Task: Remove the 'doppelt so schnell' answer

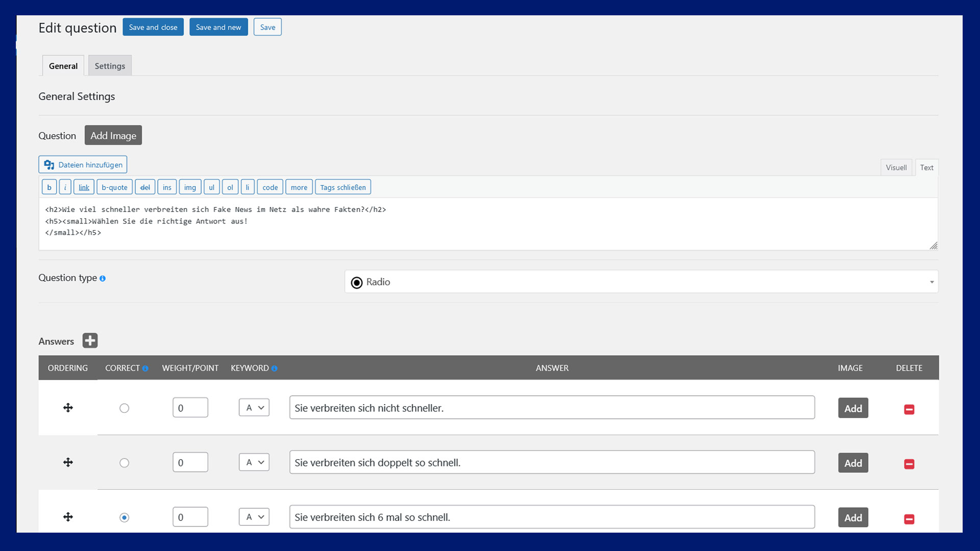Action: coord(909,464)
